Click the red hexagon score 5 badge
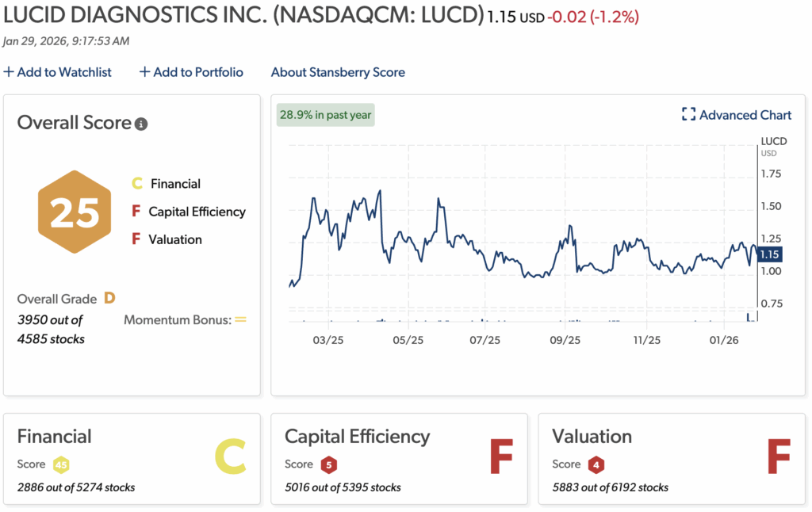Image resolution: width=812 pixels, height=512 pixels. [328, 464]
